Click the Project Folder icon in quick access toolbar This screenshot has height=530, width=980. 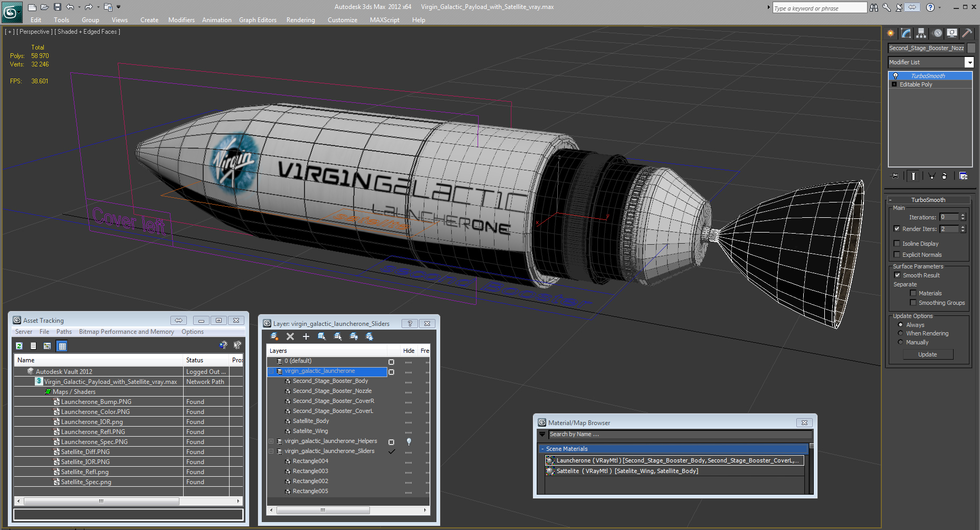click(x=108, y=7)
